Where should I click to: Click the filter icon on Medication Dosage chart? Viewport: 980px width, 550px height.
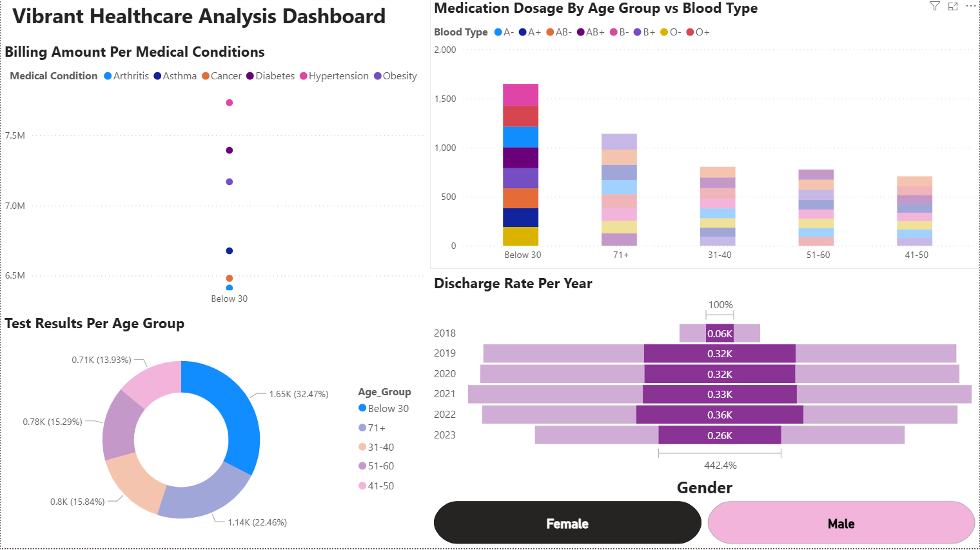(x=934, y=6)
